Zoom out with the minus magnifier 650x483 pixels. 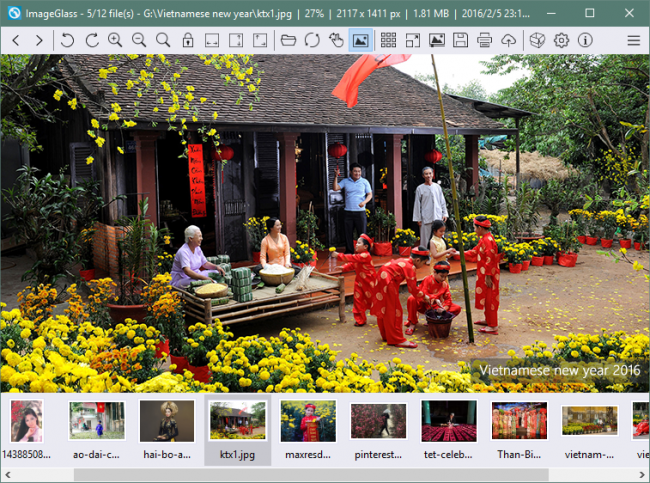(139, 40)
